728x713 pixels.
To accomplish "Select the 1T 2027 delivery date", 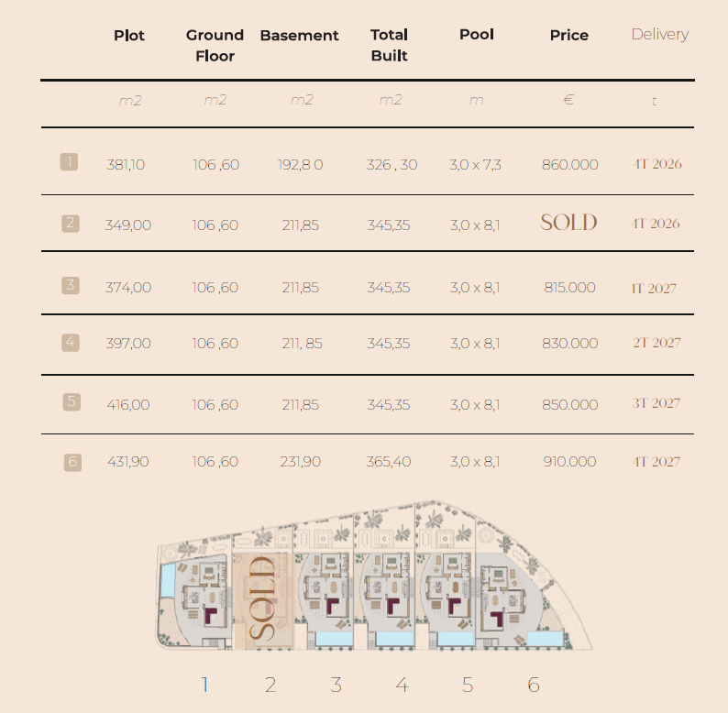I will (x=654, y=289).
